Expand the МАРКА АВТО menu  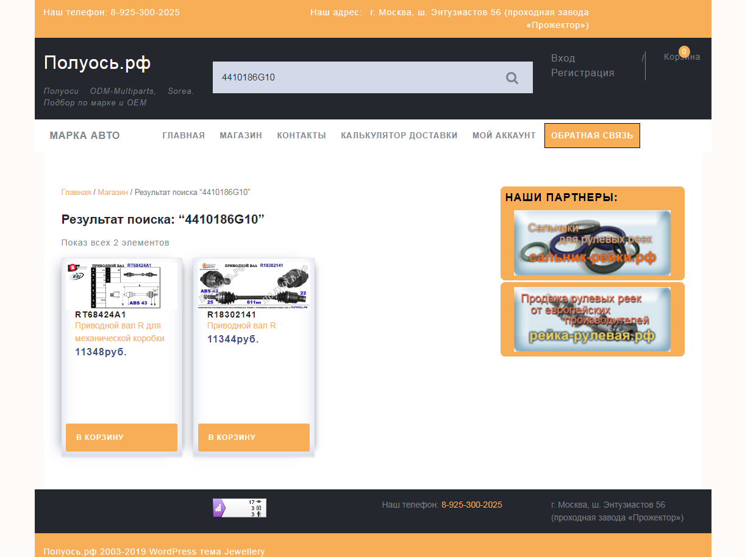pos(85,136)
